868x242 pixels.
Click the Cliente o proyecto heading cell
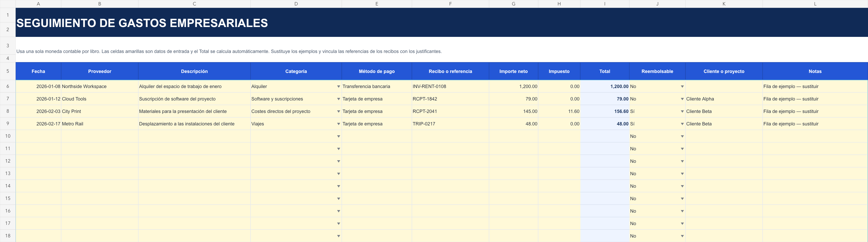click(x=724, y=71)
